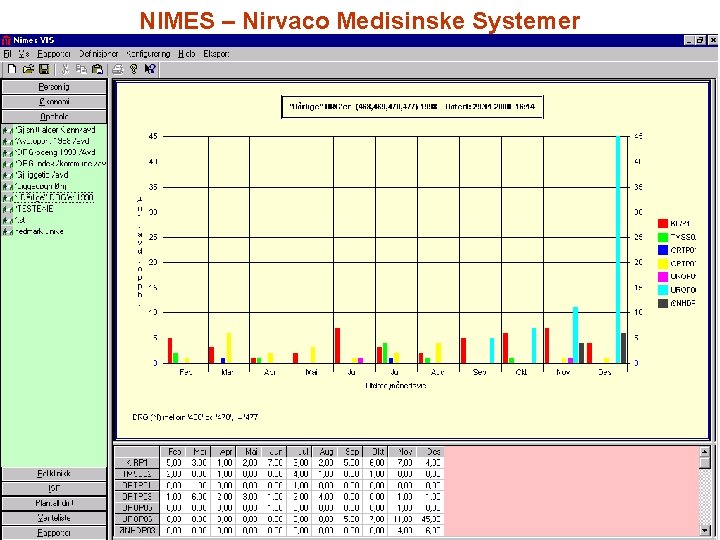Click the KIRP1 row header in the table
Screen dimensions: 720x540
pyautogui.click(x=137, y=463)
